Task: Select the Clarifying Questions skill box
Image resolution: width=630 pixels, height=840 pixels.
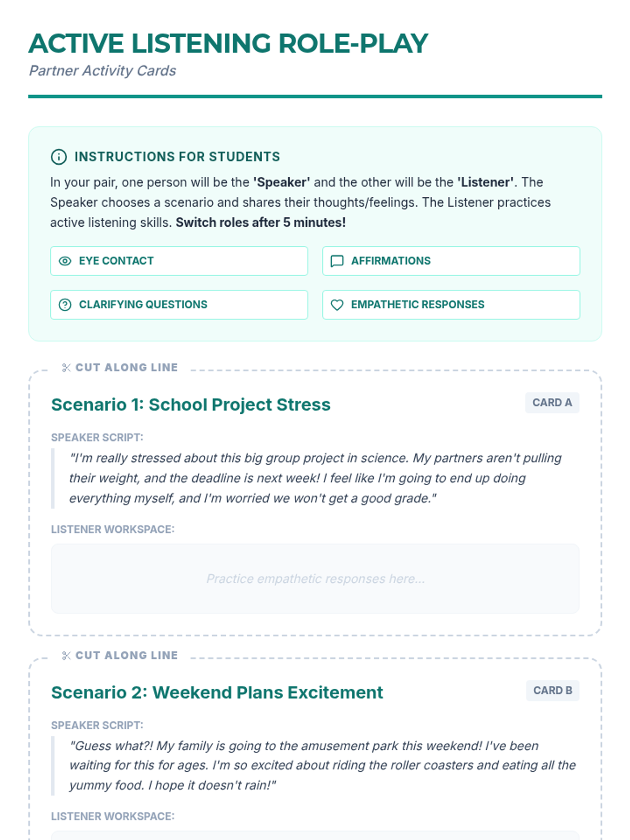Action: pyautogui.click(x=179, y=304)
